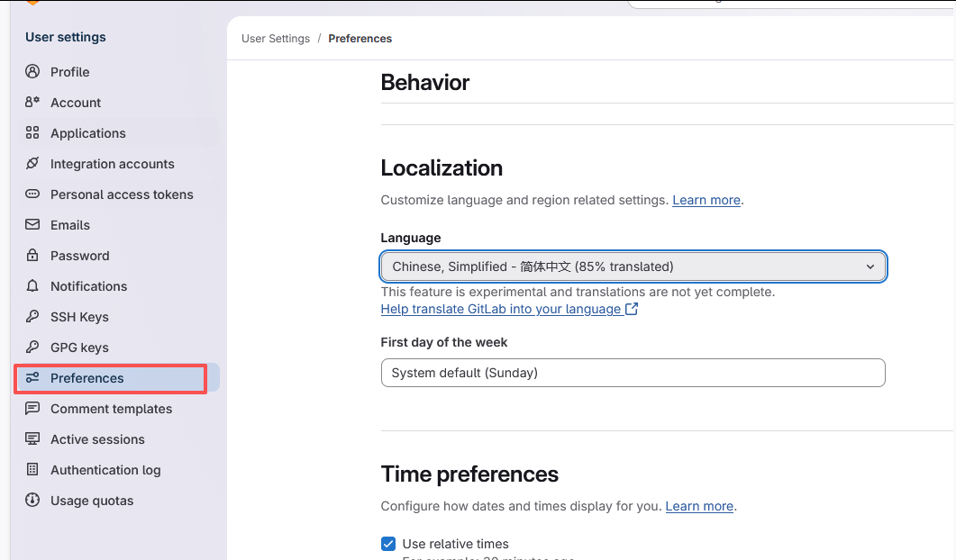Click the Time preferences heading

469,474
